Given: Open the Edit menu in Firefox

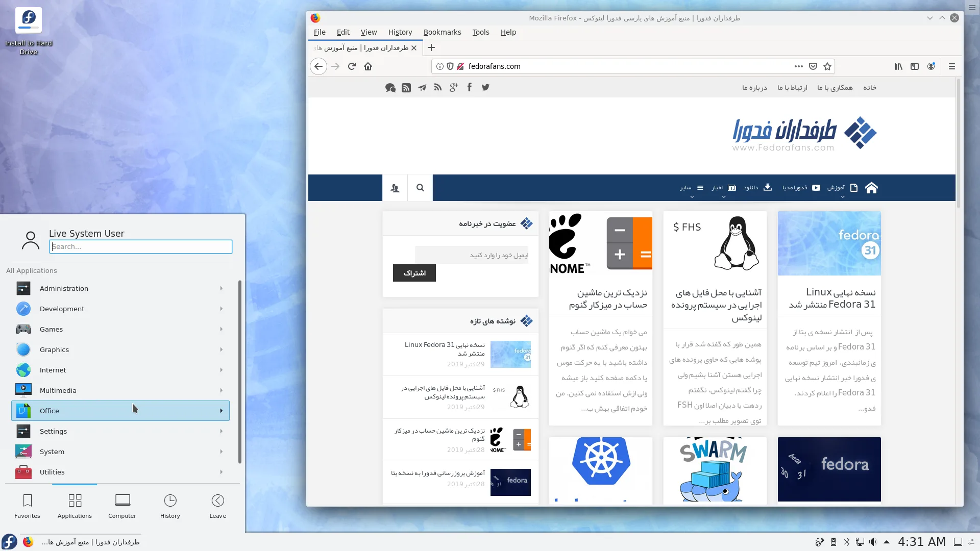Looking at the screenshot, I should click(343, 32).
